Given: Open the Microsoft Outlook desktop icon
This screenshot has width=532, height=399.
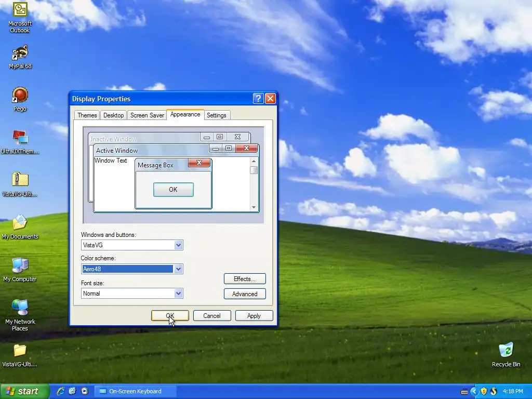Looking at the screenshot, I should [x=20, y=17].
